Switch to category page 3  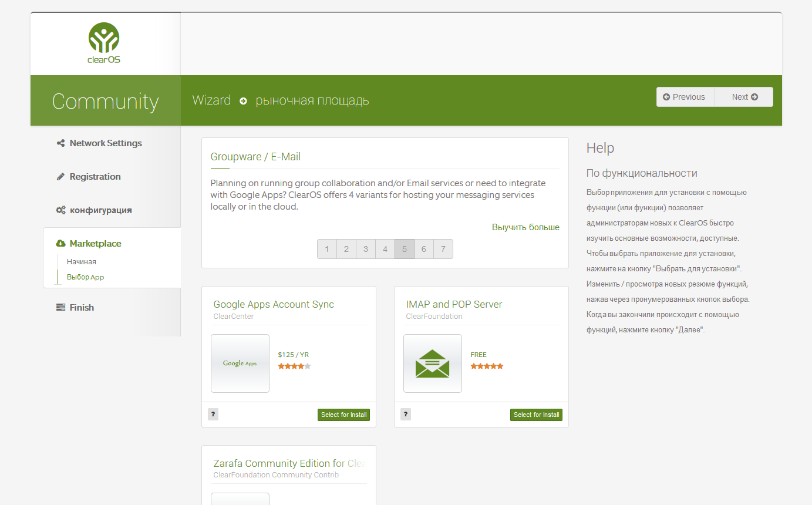point(366,249)
